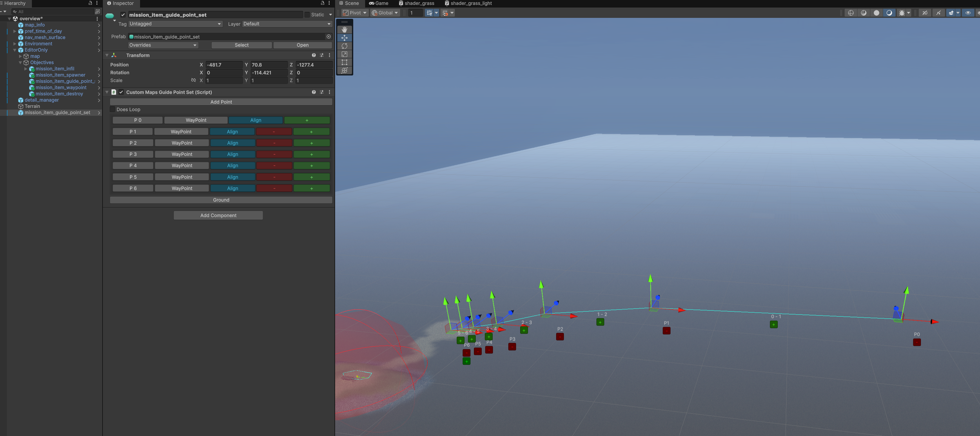Click the red remove button for P 3
This screenshot has height=436, width=980.
coord(274,154)
